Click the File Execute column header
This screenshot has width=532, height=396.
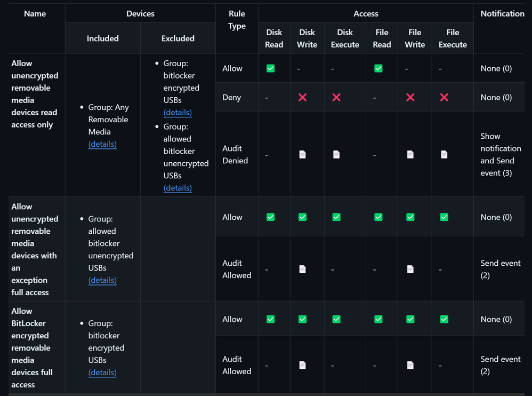coord(453,38)
